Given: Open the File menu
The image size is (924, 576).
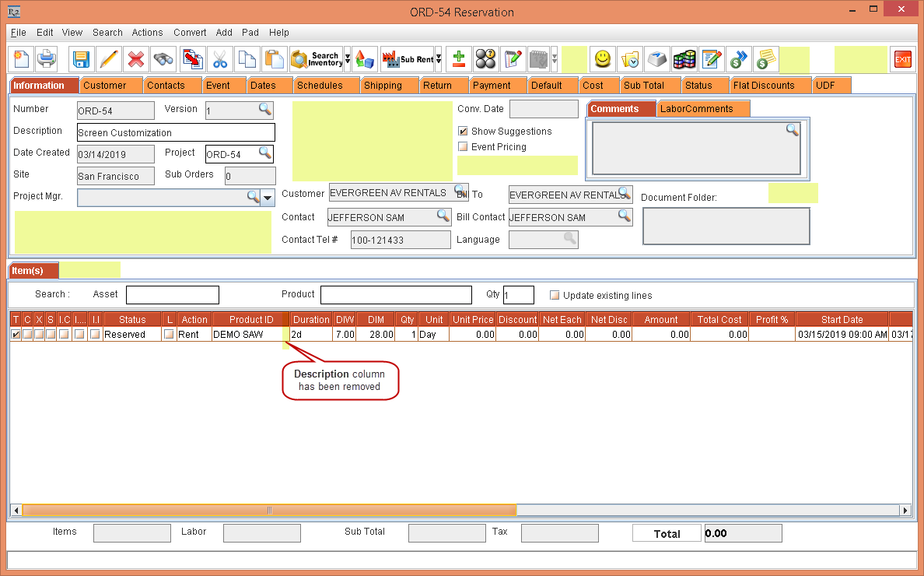Looking at the screenshot, I should pos(18,33).
